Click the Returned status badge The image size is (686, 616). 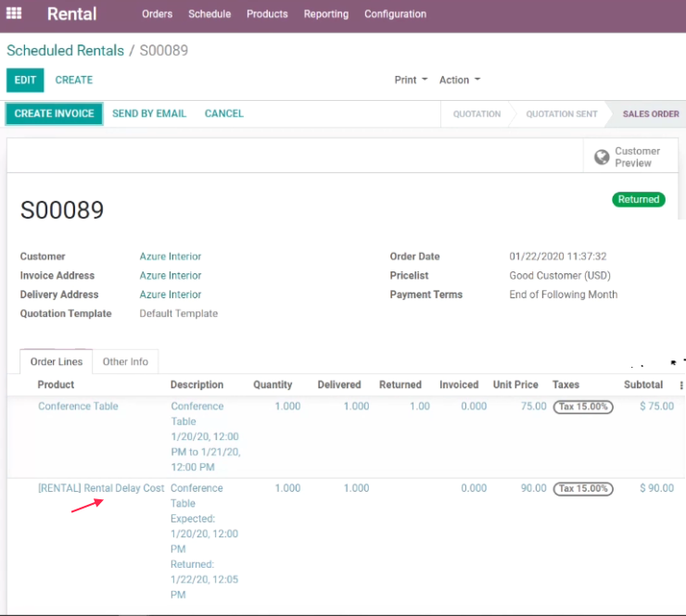639,199
